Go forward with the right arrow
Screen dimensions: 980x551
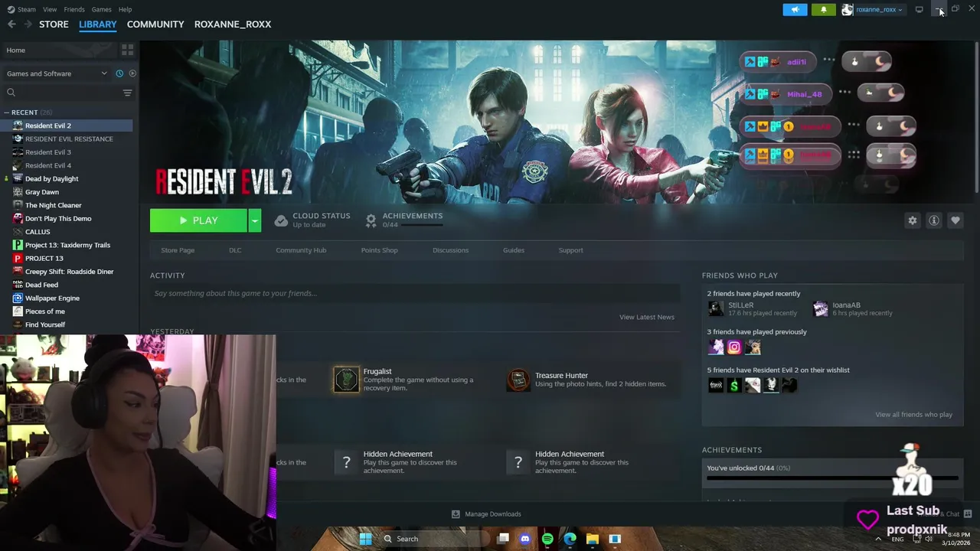pyautogui.click(x=28, y=24)
